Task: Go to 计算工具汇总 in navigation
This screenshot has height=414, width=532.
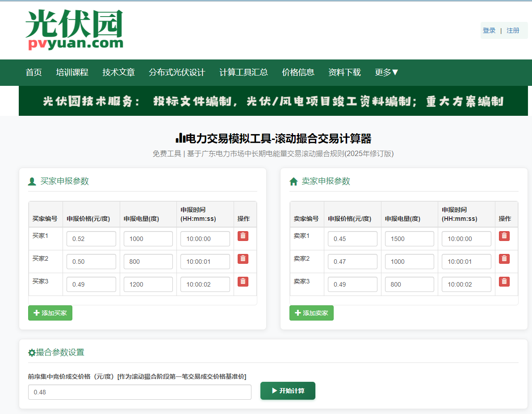Action: pos(243,72)
